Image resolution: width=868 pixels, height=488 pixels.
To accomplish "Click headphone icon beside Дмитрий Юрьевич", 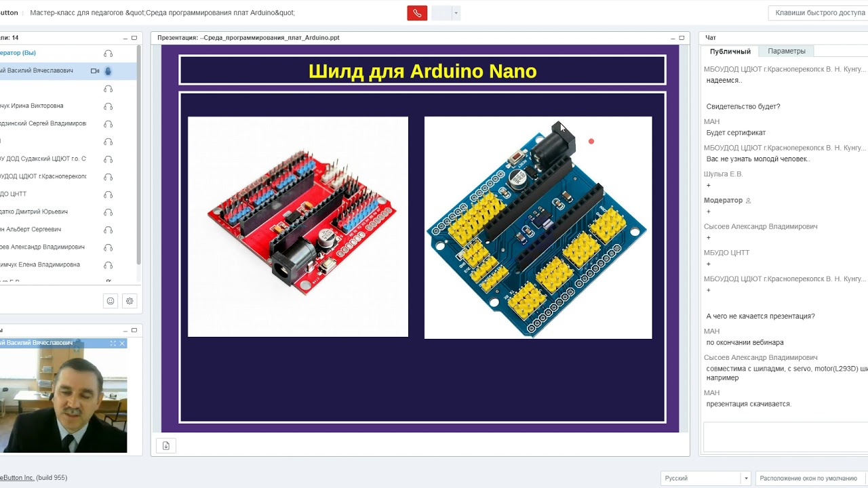I will [108, 212].
